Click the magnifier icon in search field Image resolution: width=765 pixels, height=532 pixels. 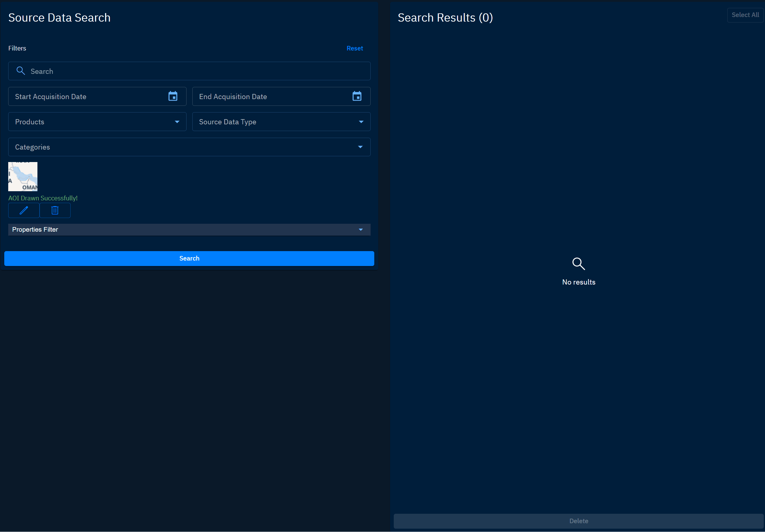click(21, 71)
